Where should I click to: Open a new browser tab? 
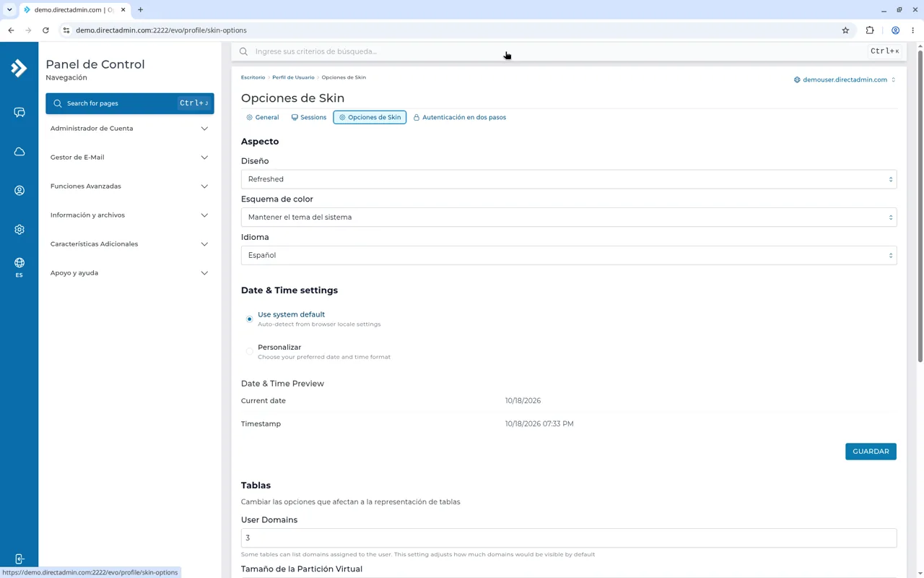coord(141,10)
